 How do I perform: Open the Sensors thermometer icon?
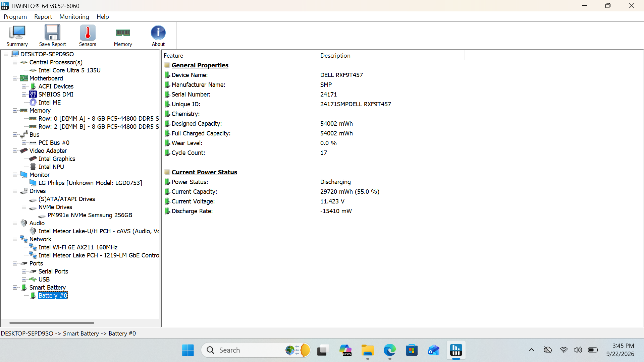(x=88, y=36)
